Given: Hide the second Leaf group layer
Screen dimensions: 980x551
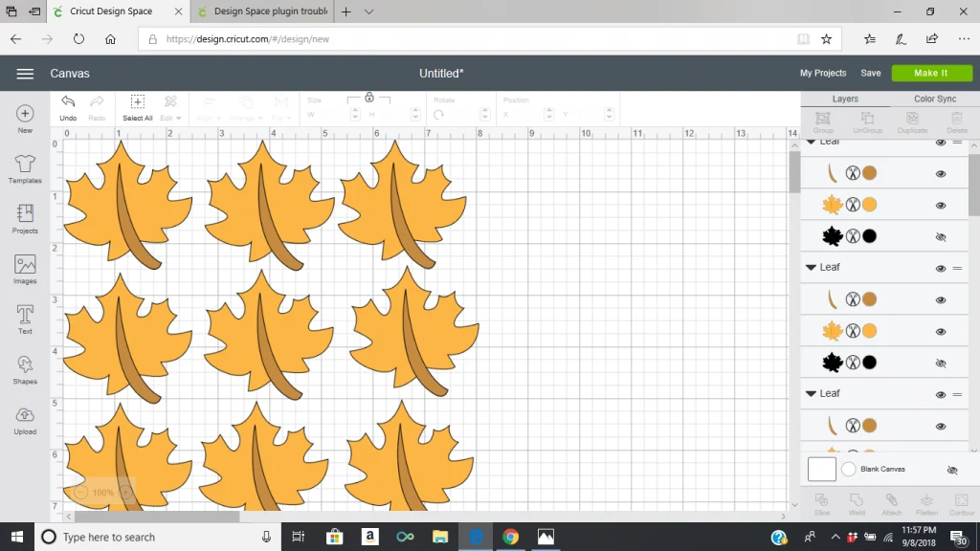Looking at the screenshot, I should coord(941,268).
